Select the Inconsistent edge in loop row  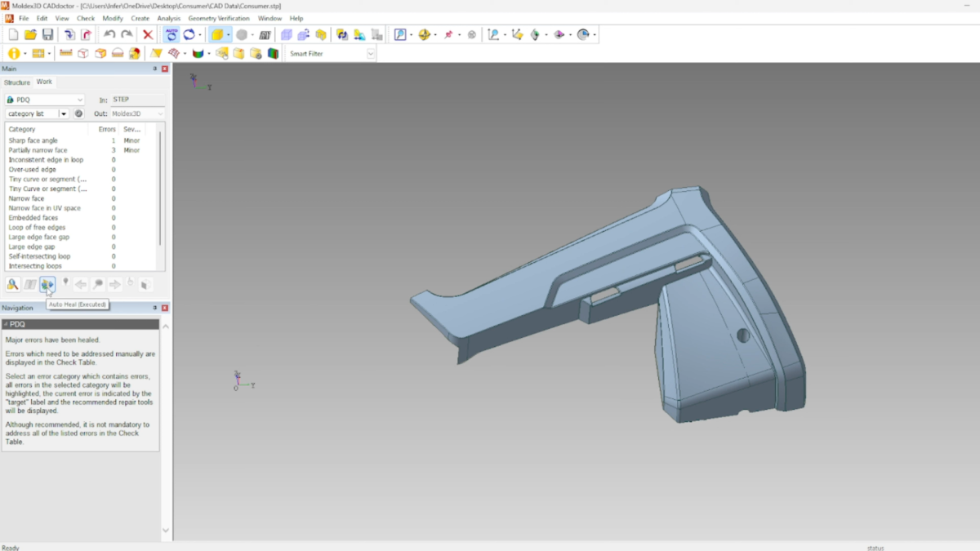(82, 160)
